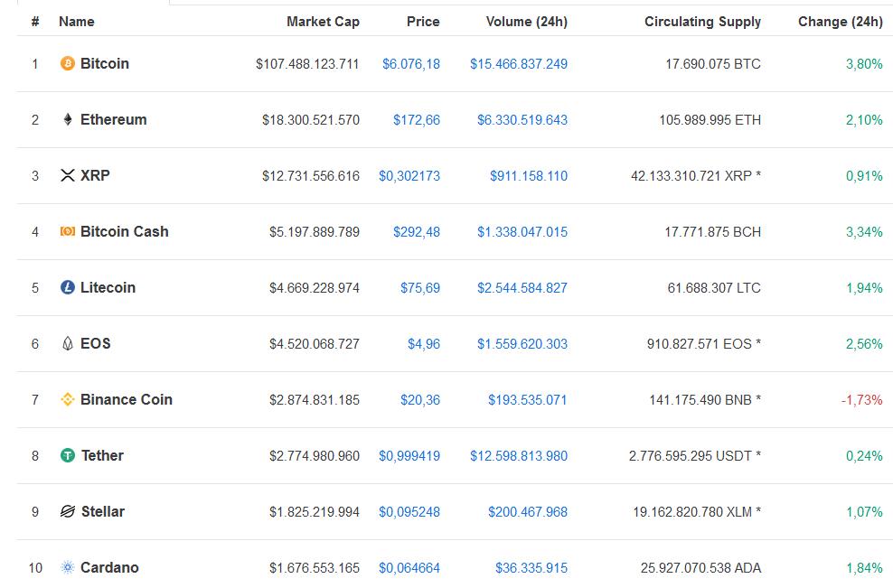893x588 pixels.
Task: Select circulating supply 61.688.307 LTC
Action: [714, 288]
